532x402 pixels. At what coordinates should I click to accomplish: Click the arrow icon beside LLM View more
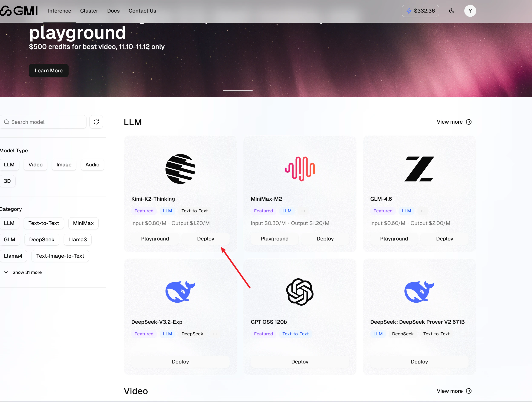[469, 122]
